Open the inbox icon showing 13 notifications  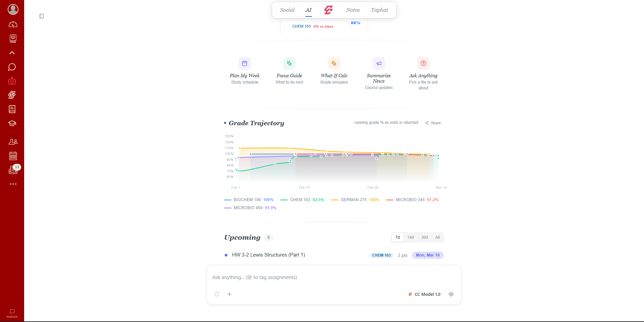tap(13, 170)
